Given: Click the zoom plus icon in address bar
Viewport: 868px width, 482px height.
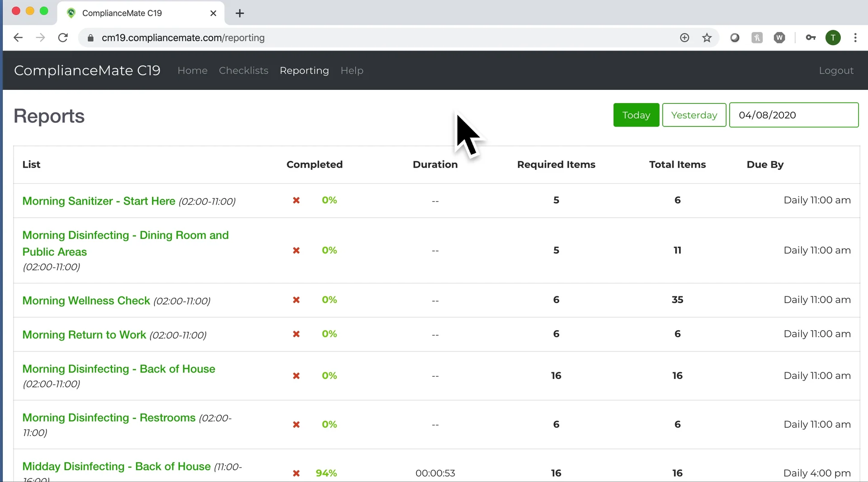Looking at the screenshot, I should pyautogui.click(x=684, y=38).
